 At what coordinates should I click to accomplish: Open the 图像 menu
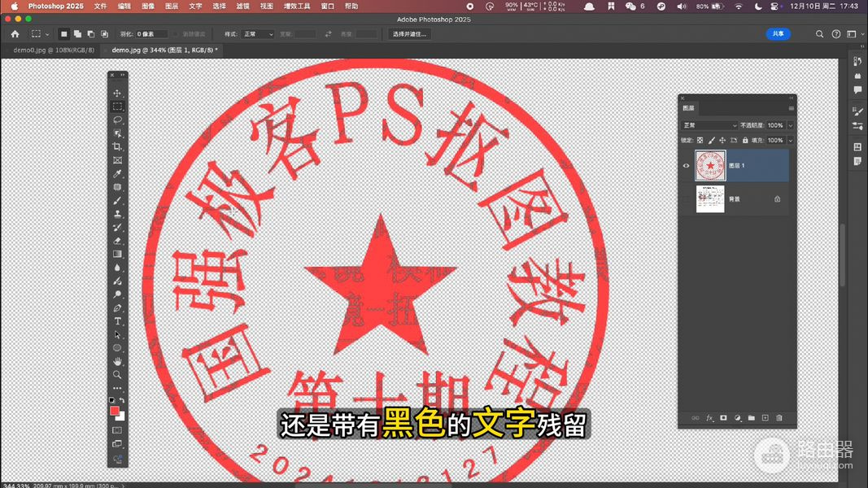coord(148,6)
